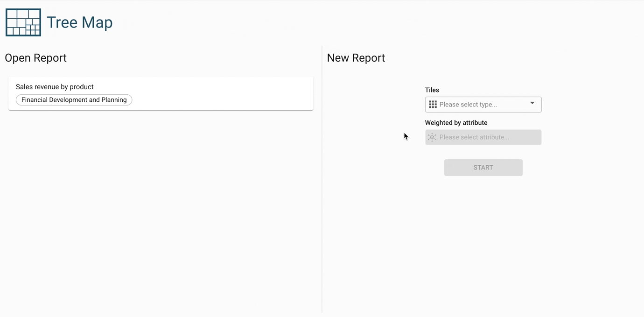Click the Financial Development and Planning tag
Image resolution: width=644 pixels, height=317 pixels.
(x=74, y=100)
